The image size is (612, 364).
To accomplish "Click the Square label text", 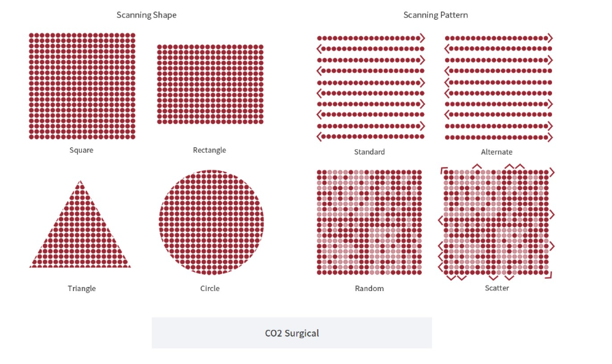I will 81,150.
